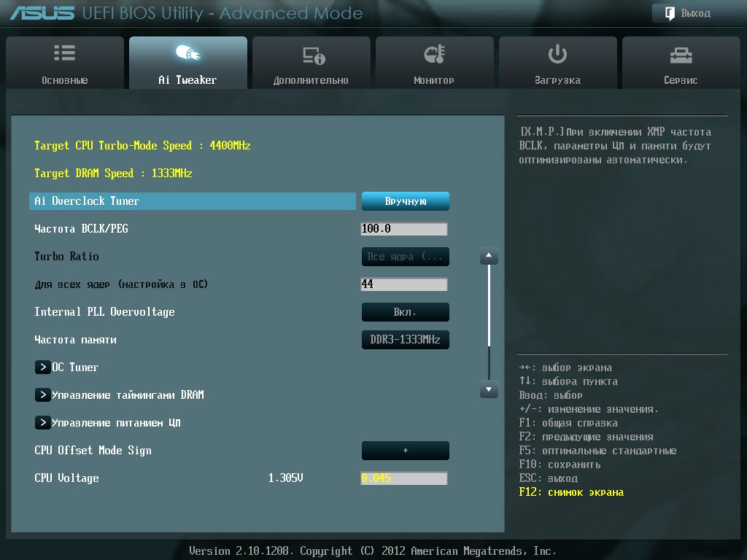Open the OC Tuner entry text

click(x=75, y=367)
